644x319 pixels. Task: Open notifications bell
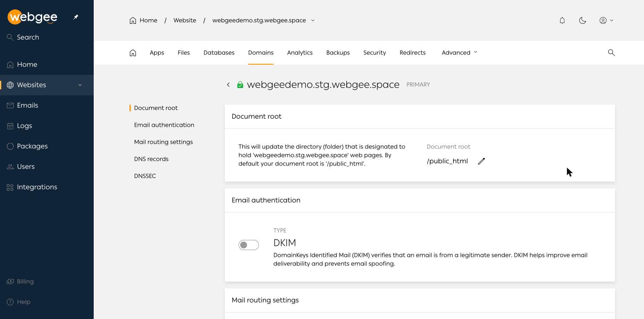tap(562, 20)
